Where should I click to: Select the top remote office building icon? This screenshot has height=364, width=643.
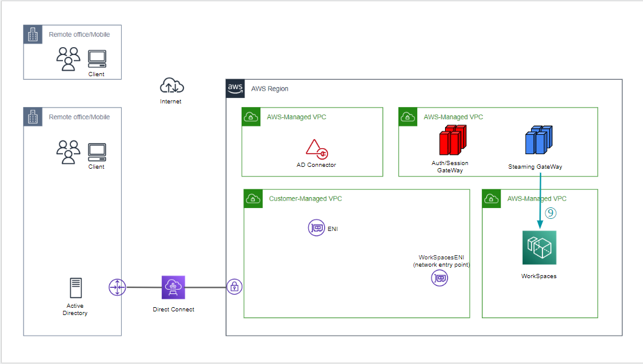click(x=33, y=34)
